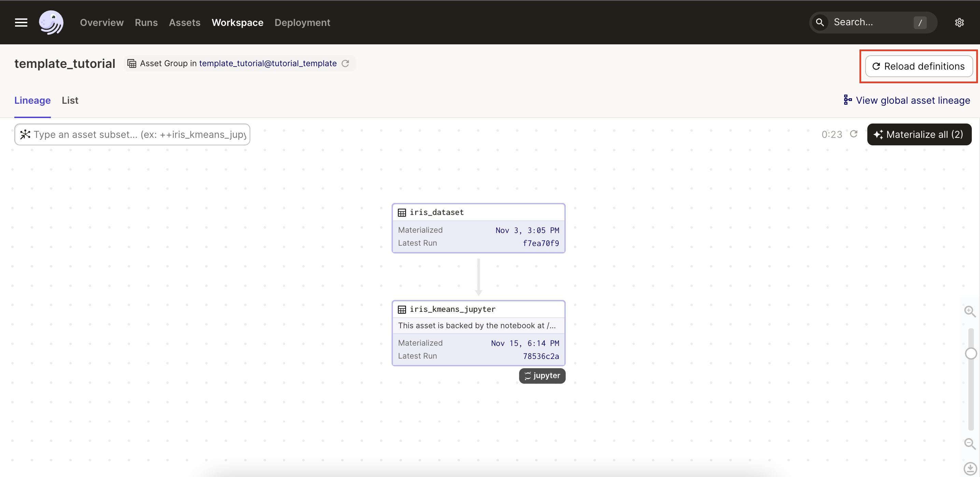Click the graph zoom slider handle

coord(970,353)
